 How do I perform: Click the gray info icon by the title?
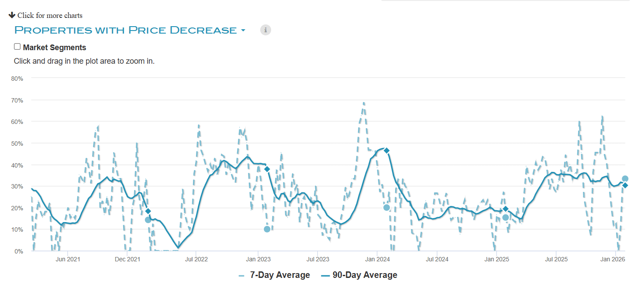(265, 30)
